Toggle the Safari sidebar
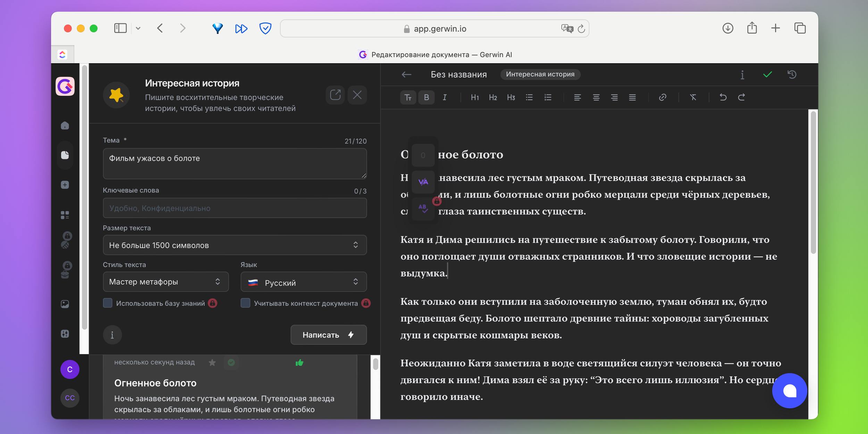The height and width of the screenshot is (434, 868). (x=120, y=28)
